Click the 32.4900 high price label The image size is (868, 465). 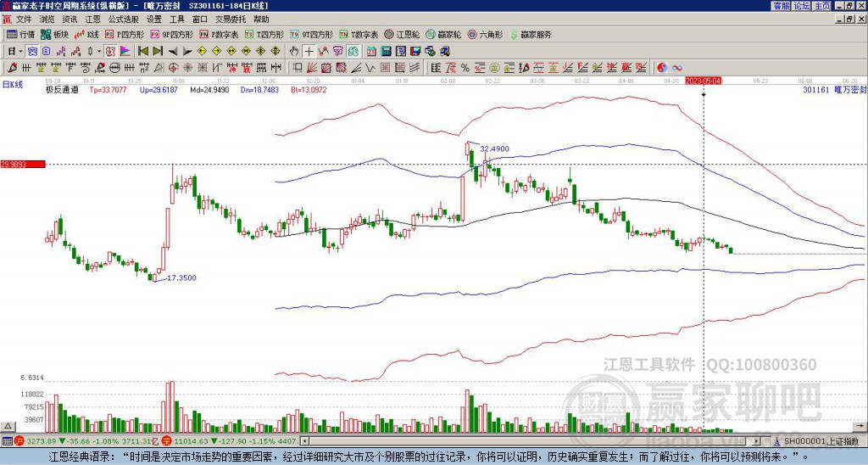point(494,149)
